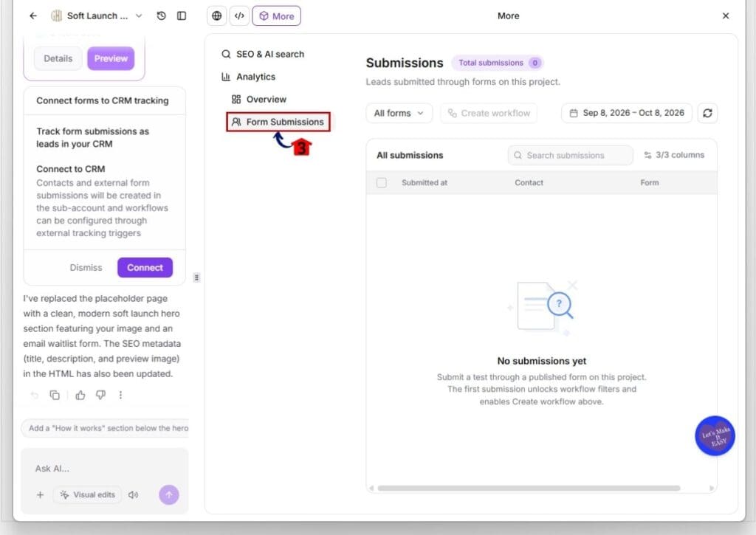Screen dimensions: 756x535
Task: Sort by Submitted at column
Action: (x=425, y=183)
